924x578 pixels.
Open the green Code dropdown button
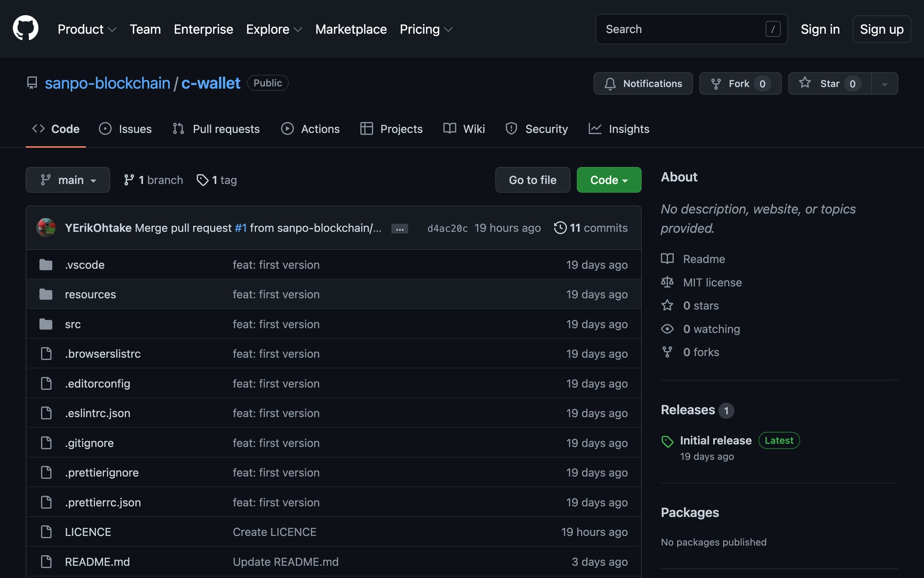(609, 180)
